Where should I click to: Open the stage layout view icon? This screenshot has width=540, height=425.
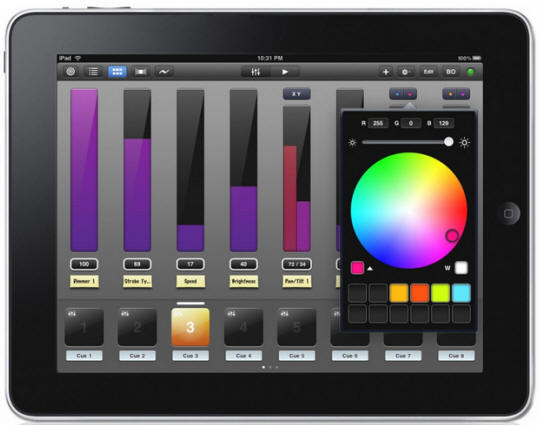[x=141, y=72]
